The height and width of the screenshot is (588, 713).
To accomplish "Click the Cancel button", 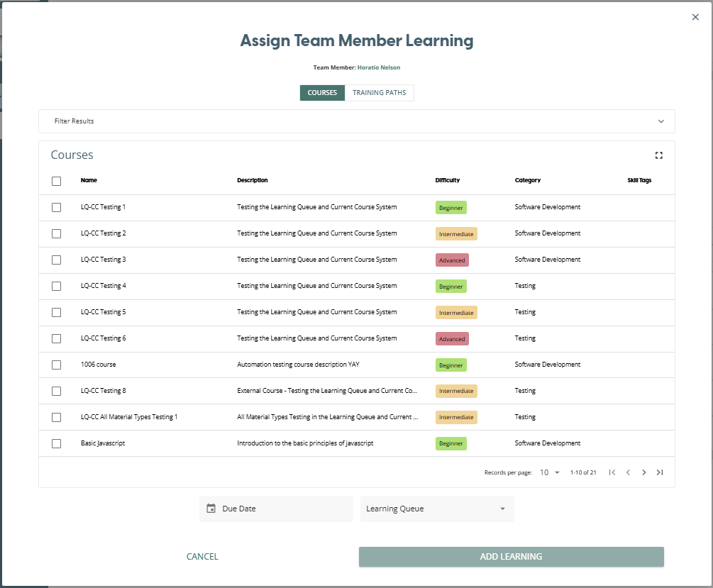I will coord(202,557).
